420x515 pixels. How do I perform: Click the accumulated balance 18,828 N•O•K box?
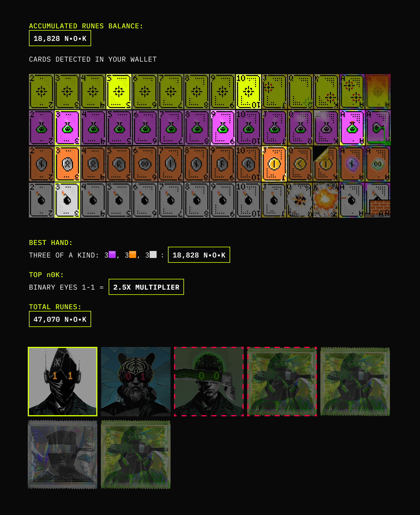(60, 38)
